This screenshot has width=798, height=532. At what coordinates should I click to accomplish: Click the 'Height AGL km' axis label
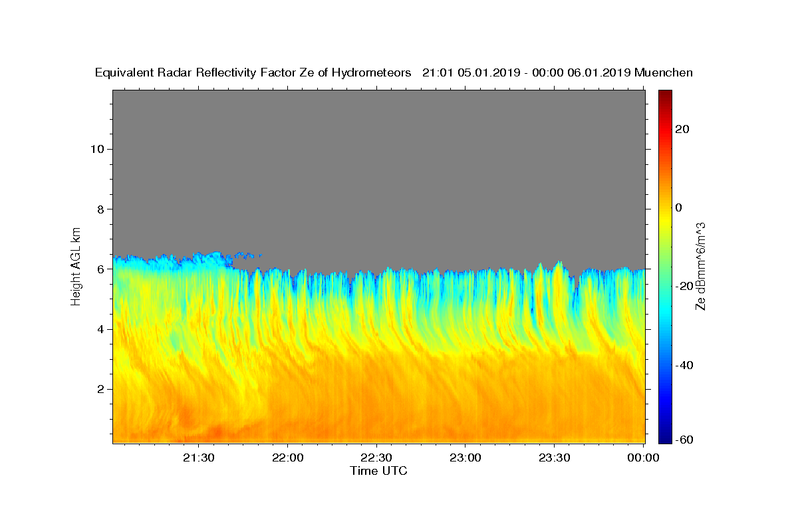[76, 265]
